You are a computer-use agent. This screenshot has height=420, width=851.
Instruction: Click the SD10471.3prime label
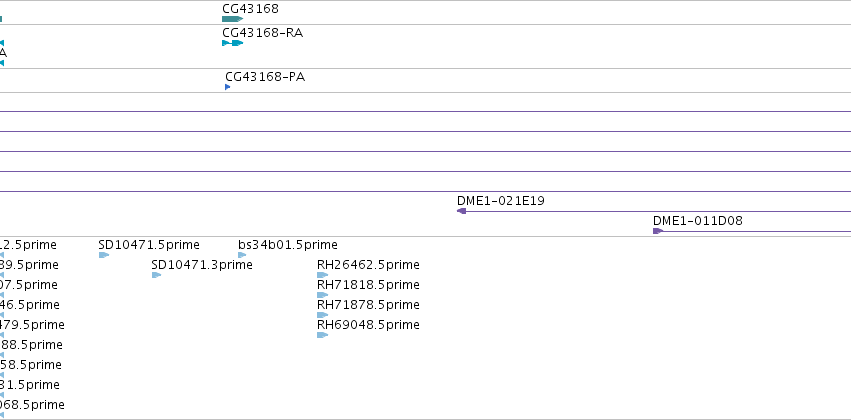tap(202, 265)
